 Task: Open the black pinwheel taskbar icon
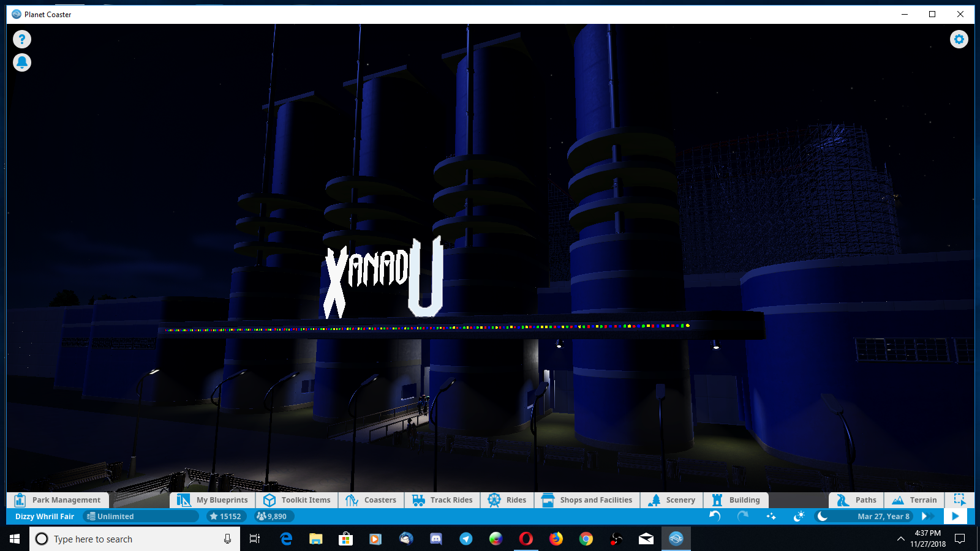tap(616, 539)
